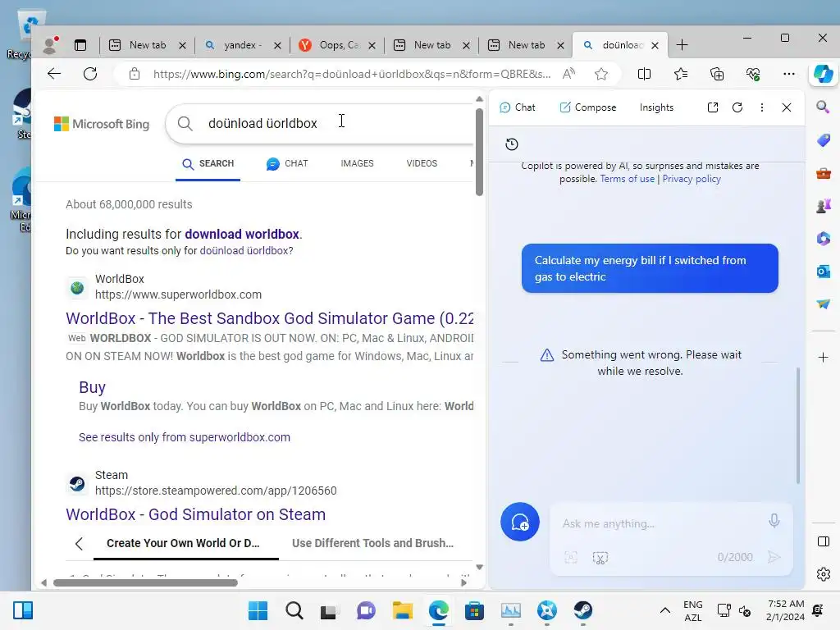The width and height of the screenshot is (840, 630).
Task: Click in the Bing search box
Action: pos(322,123)
